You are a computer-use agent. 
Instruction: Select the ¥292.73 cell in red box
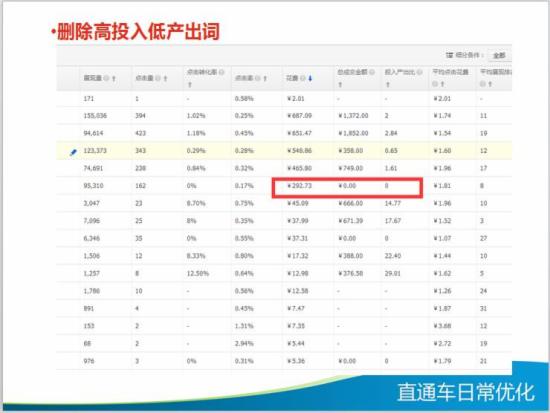(299, 186)
